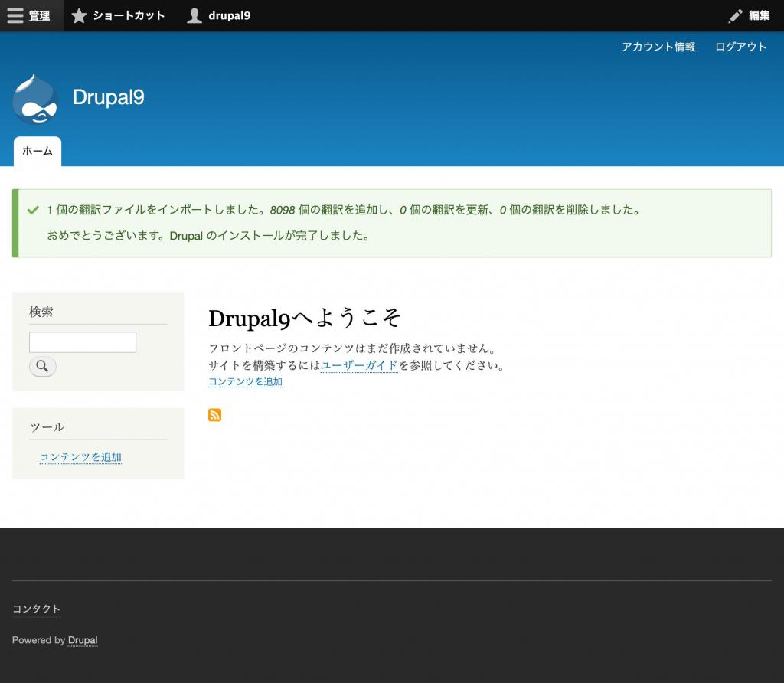Click the magnifier search button

coord(43,366)
